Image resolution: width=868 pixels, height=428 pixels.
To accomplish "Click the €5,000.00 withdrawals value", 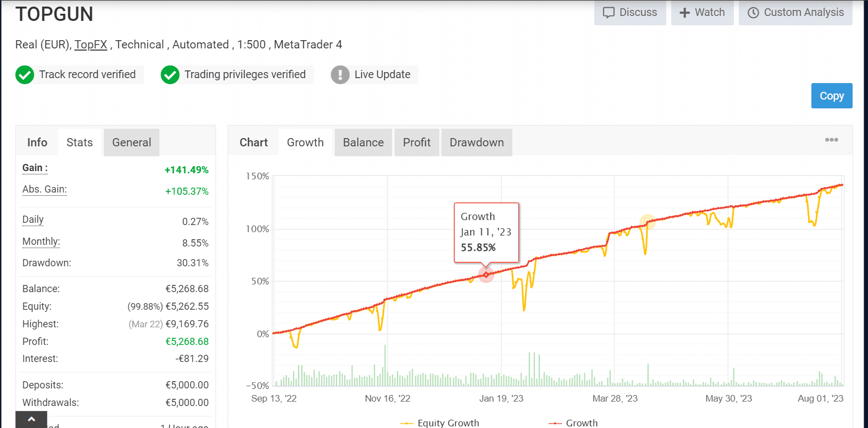I will click(x=187, y=403).
